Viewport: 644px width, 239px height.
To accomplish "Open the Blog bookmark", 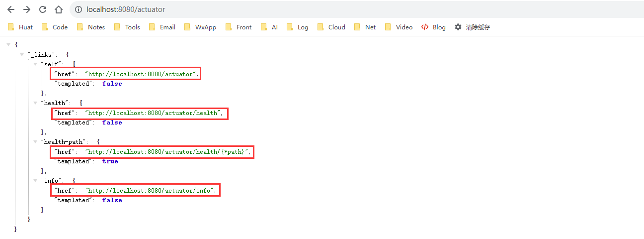I will [433, 27].
